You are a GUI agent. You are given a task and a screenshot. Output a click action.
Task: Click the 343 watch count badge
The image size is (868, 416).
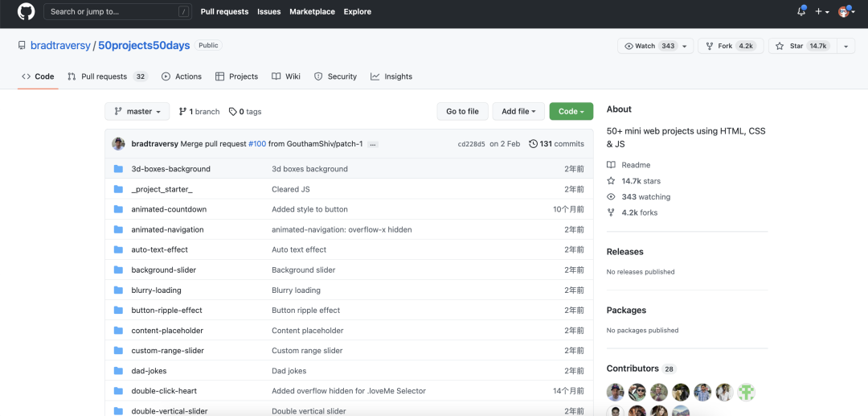click(668, 46)
